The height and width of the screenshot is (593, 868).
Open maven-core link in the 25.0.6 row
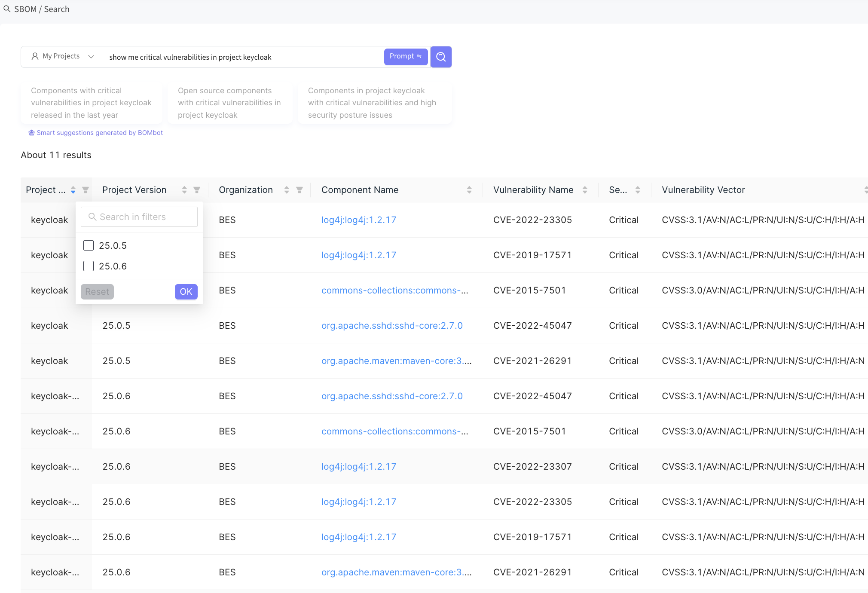click(x=397, y=572)
